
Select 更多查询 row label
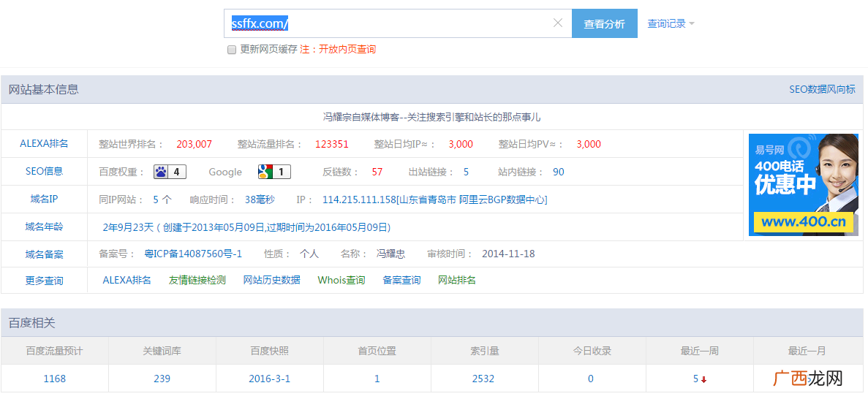45,281
